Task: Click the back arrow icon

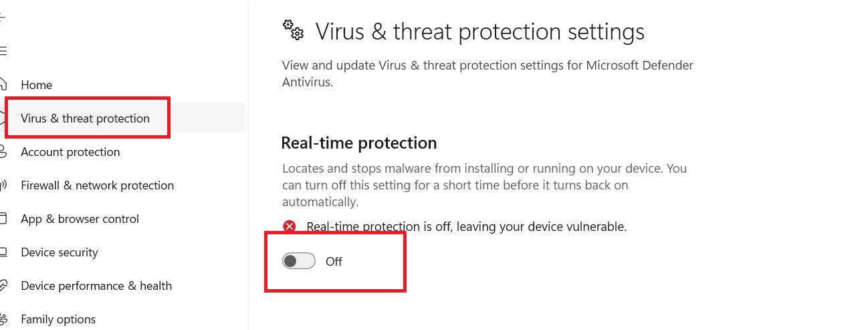Action: tap(3, 18)
